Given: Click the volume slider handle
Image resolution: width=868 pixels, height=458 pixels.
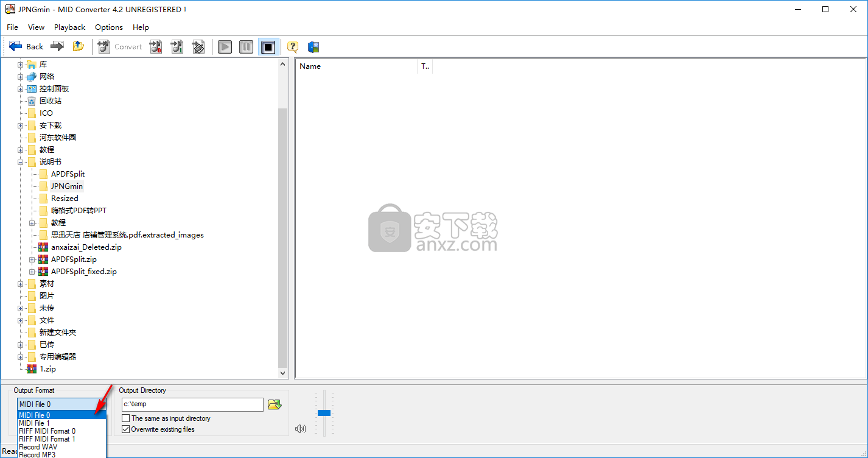Looking at the screenshot, I should tap(324, 413).
